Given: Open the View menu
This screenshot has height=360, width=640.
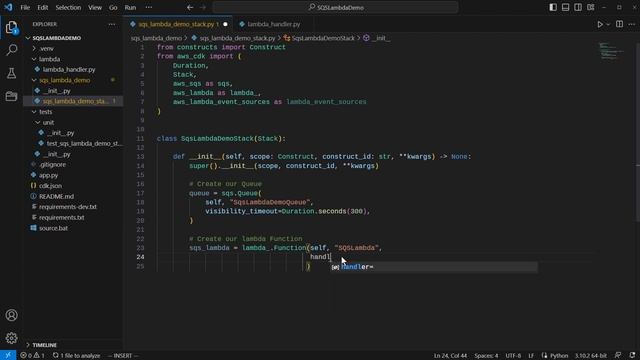Looking at the screenshot, I should point(95,7).
